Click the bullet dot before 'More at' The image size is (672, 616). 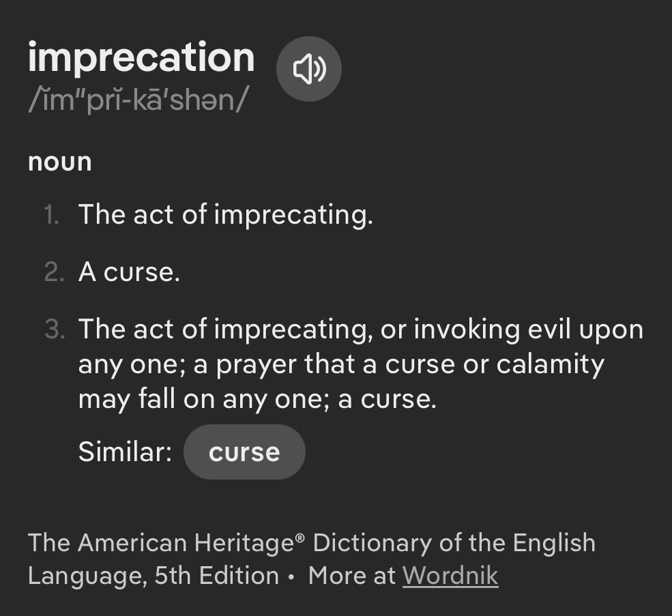point(291,577)
